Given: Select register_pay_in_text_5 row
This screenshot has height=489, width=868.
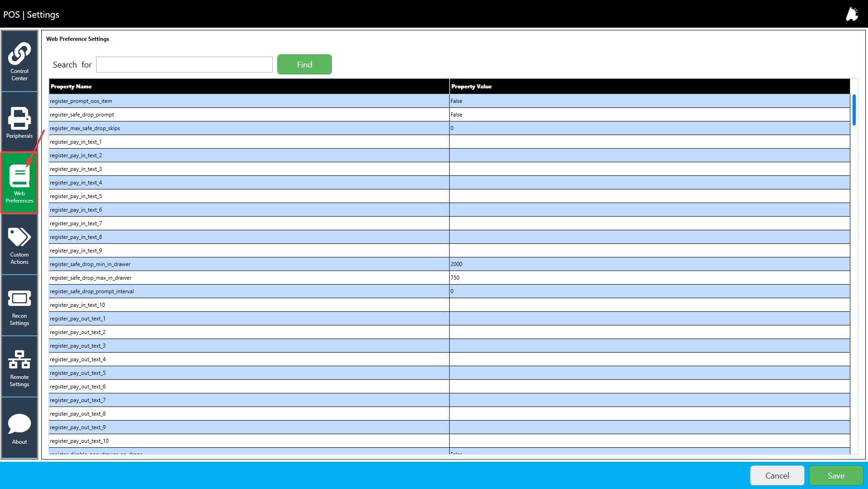Looking at the screenshot, I should pyautogui.click(x=449, y=196).
